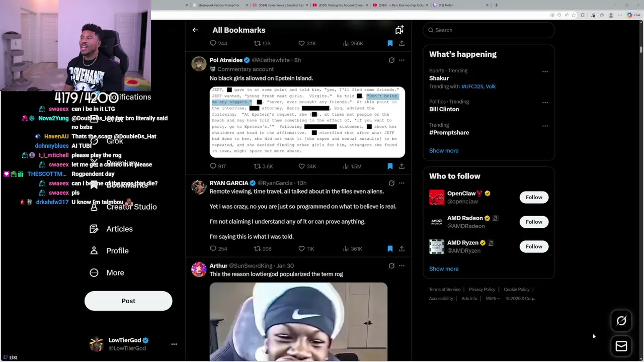The image size is (644, 362).
Task: Go back with the All Bookmarks arrow
Action: (x=195, y=30)
